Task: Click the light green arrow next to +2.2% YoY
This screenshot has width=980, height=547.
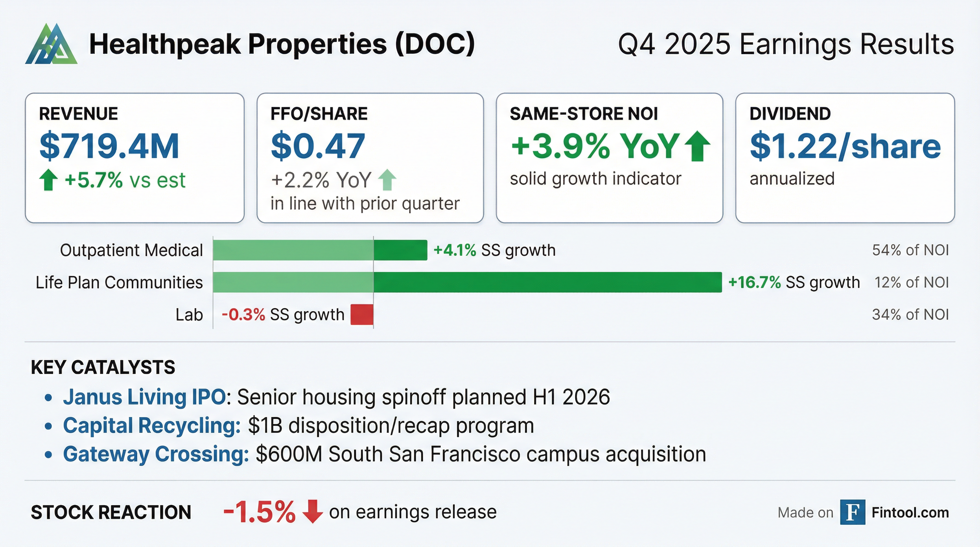Action: click(387, 179)
